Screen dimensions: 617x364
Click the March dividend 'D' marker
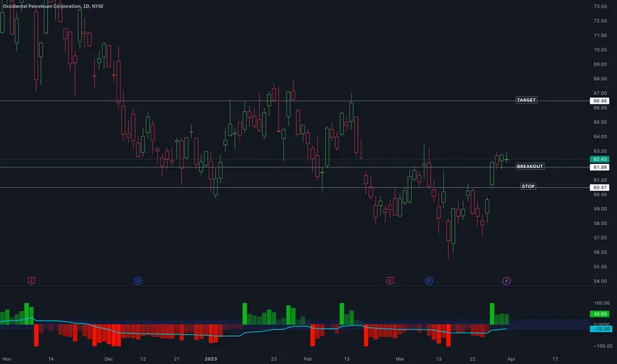(429, 281)
